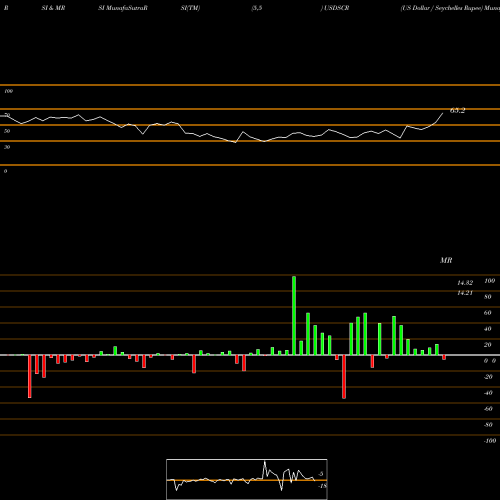Click the 100 axis label on RSI panel
500x500 pixels.
[8, 91]
